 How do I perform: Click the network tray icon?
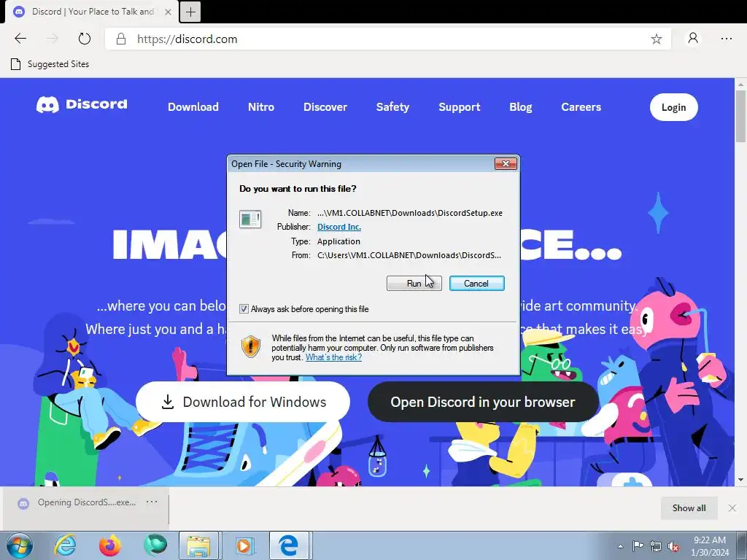[656, 546]
